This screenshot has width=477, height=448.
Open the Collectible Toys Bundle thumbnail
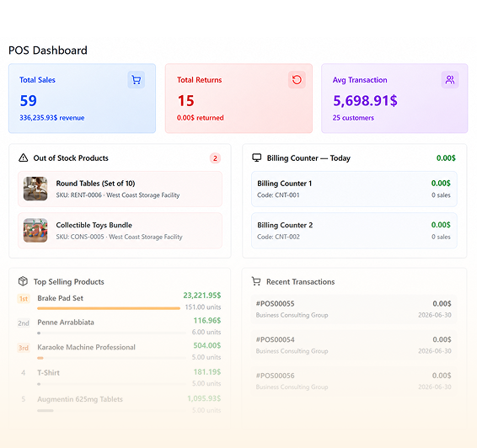pyautogui.click(x=35, y=231)
